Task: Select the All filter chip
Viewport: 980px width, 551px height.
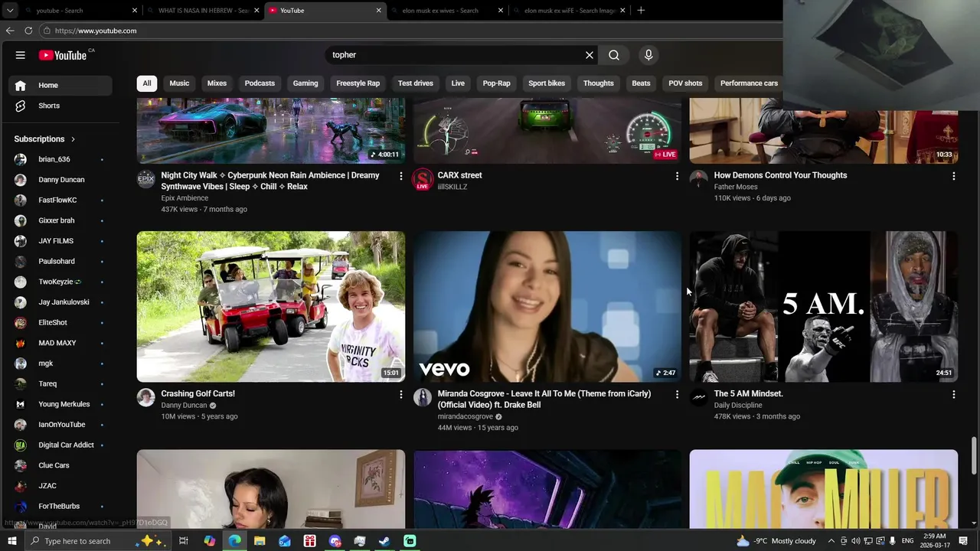Action: [147, 83]
